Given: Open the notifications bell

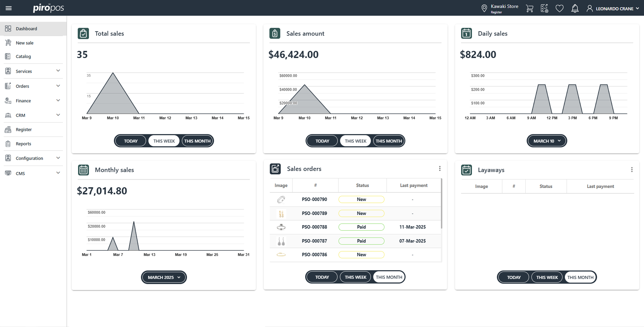Looking at the screenshot, I should click(575, 8).
